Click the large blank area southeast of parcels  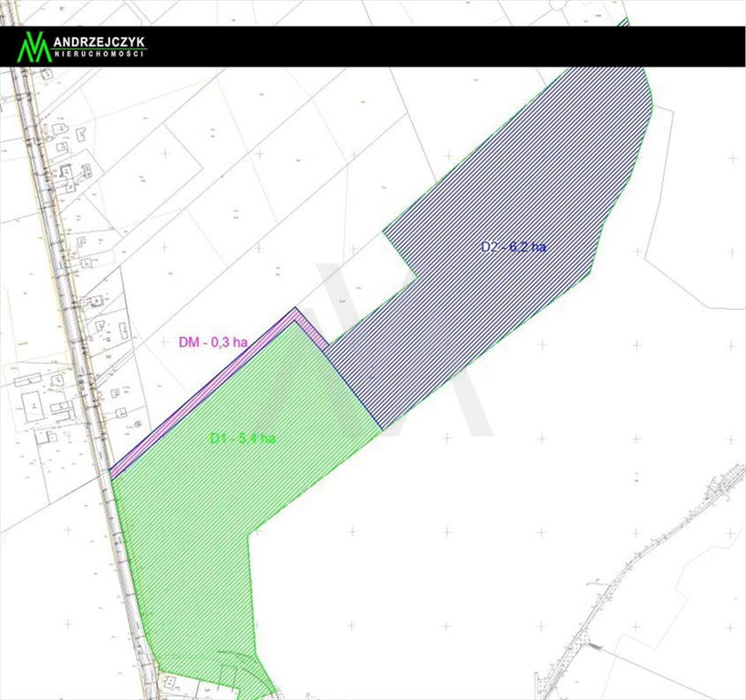pyautogui.click(x=547, y=456)
